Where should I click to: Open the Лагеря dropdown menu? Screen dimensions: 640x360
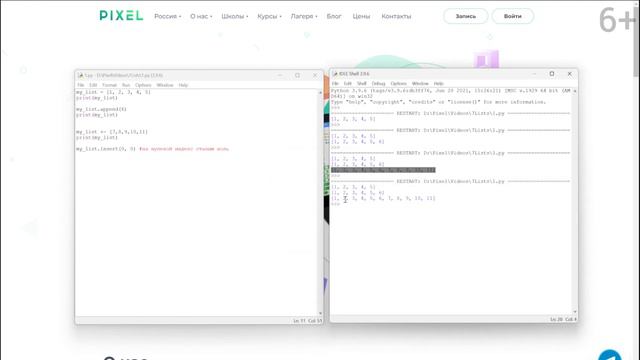click(x=304, y=16)
